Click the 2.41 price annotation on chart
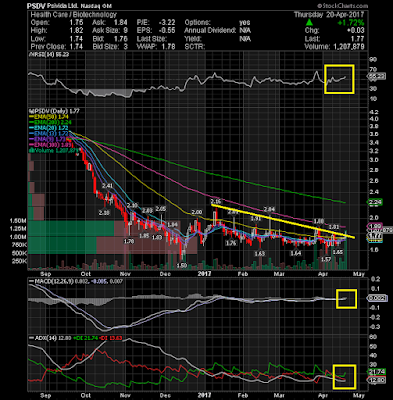 (x=107, y=186)
